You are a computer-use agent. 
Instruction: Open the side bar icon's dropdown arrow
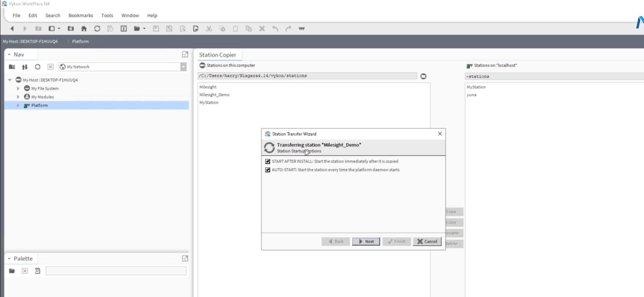[59, 29]
